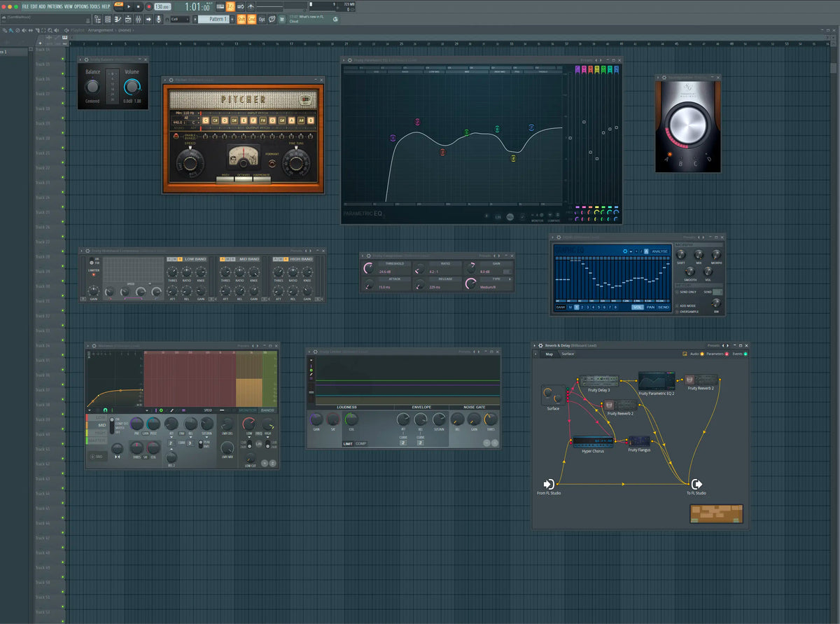840x624 pixels.
Task: Open Presets menu in the Fruity Limiter window
Action: pyautogui.click(x=463, y=352)
